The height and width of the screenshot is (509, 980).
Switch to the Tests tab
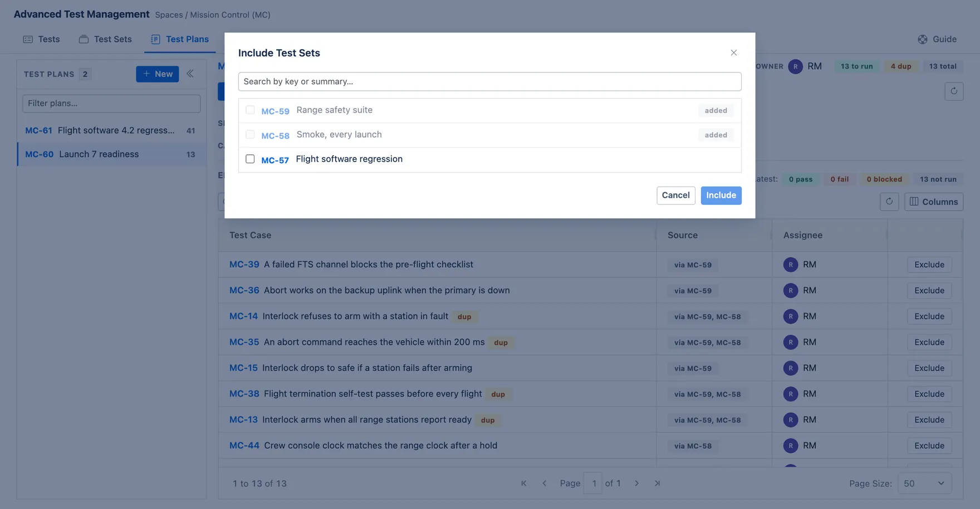(x=42, y=39)
